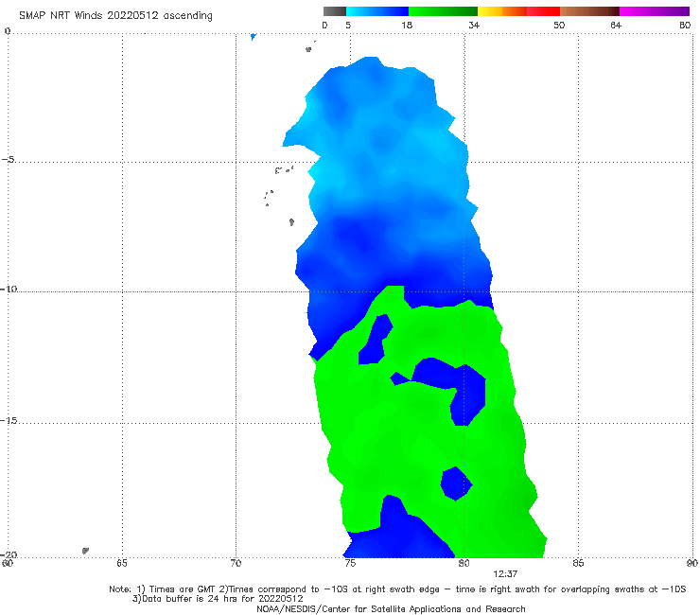700x615 pixels.
Task: Click the '18' label under the color bar
Action: (407, 25)
